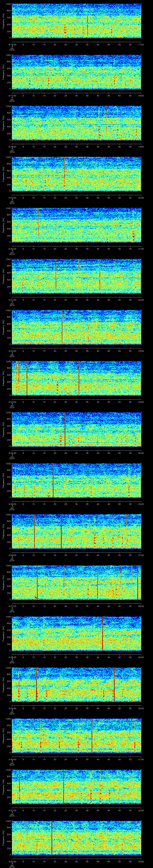Select the spectrogram panel starting at 9:17:00
The image size is (153, 868).
point(77,72)
